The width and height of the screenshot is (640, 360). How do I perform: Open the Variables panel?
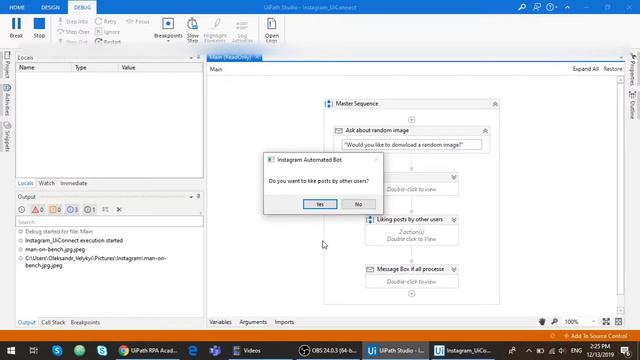(x=220, y=322)
